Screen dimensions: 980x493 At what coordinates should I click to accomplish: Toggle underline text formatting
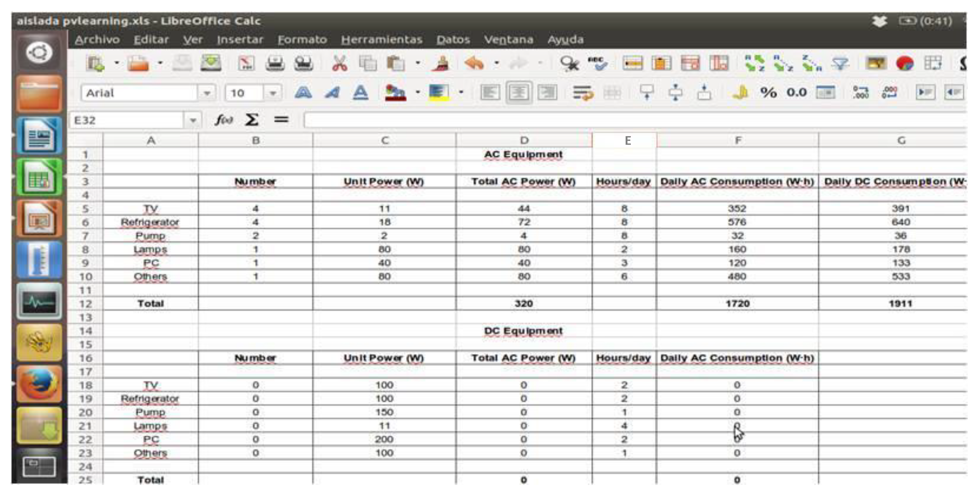[360, 93]
